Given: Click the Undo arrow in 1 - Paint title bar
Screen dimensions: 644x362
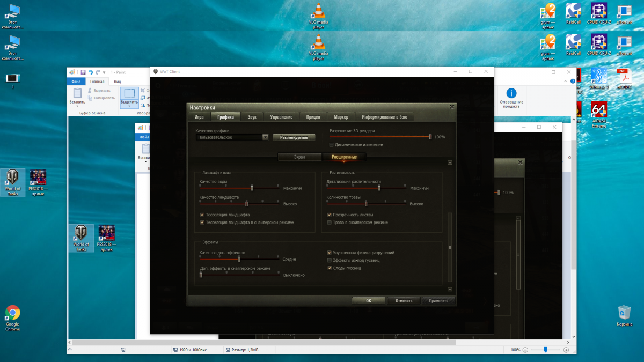Looking at the screenshot, I should (x=91, y=72).
